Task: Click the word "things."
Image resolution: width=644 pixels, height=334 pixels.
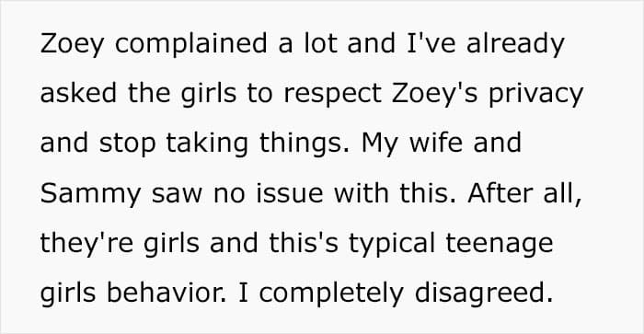Action: click(x=305, y=144)
